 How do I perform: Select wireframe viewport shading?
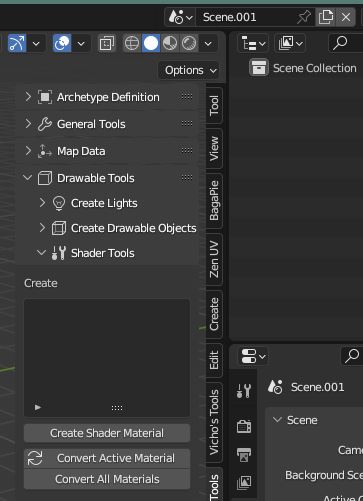pyautogui.click(x=132, y=43)
